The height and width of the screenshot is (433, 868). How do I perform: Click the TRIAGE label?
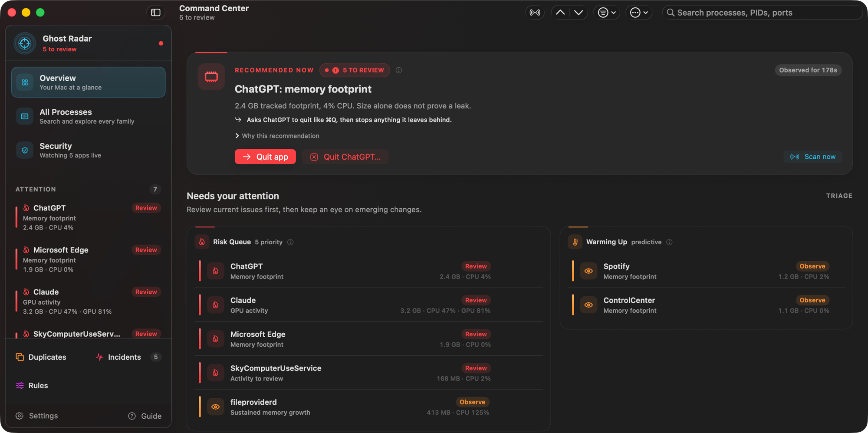point(839,196)
